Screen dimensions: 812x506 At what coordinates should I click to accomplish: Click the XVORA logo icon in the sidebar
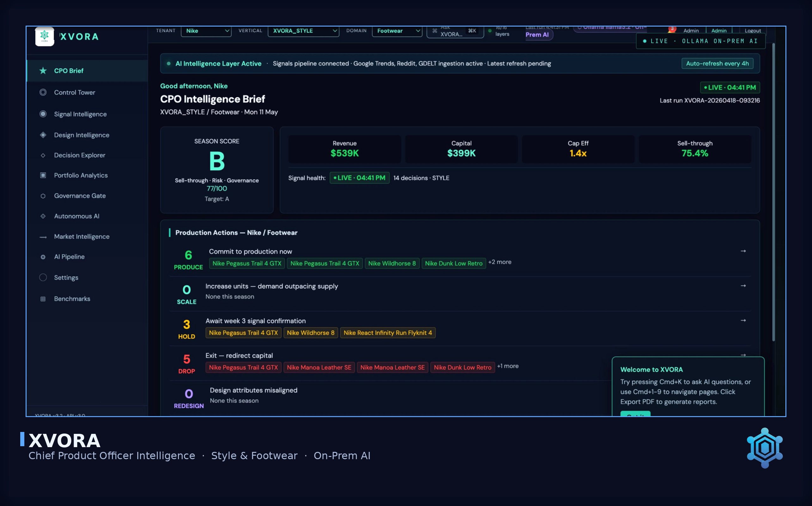(x=45, y=36)
